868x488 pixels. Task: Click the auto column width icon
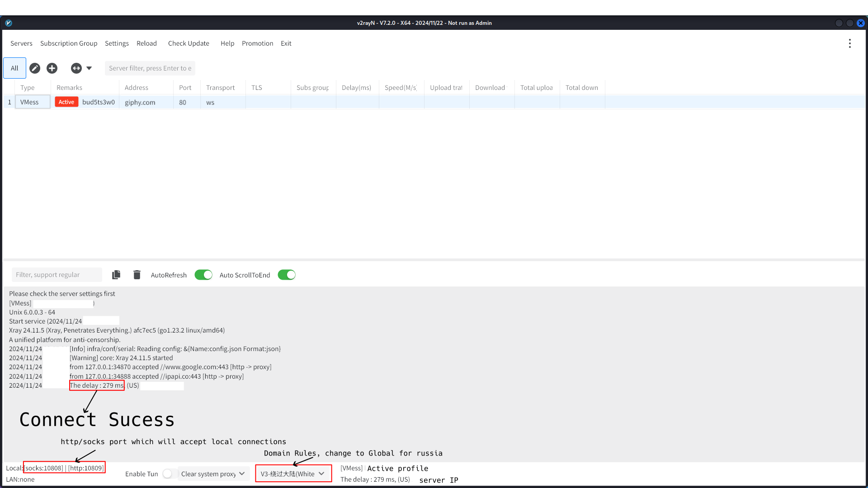point(76,68)
